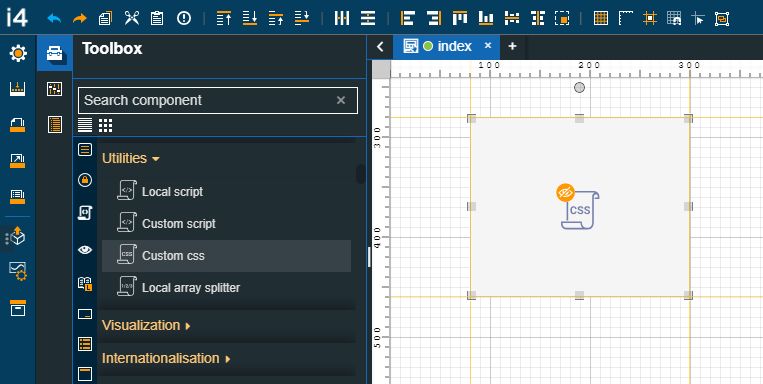Click the center horizontally alignment icon
This screenshot has width=763, height=384.
(x=511, y=18)
